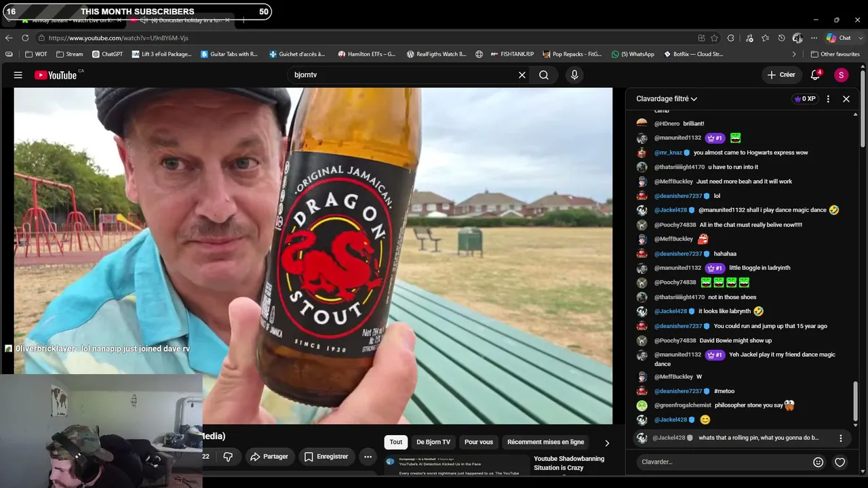Open options for pinned Jackel428 message
This screenshot has width=868, height=488.
(841, 439)
